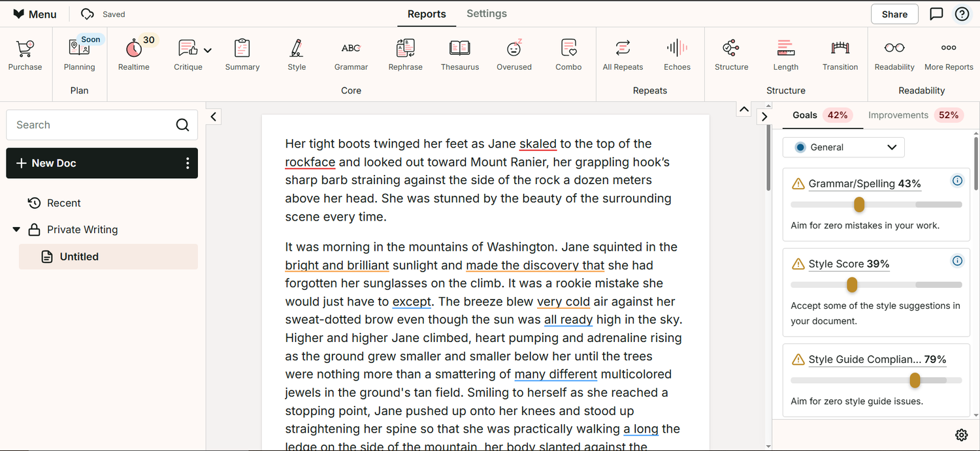This screenshot has width=980, height=451.
Task: Open the Echoes report
Action: (x=677, y=55)
